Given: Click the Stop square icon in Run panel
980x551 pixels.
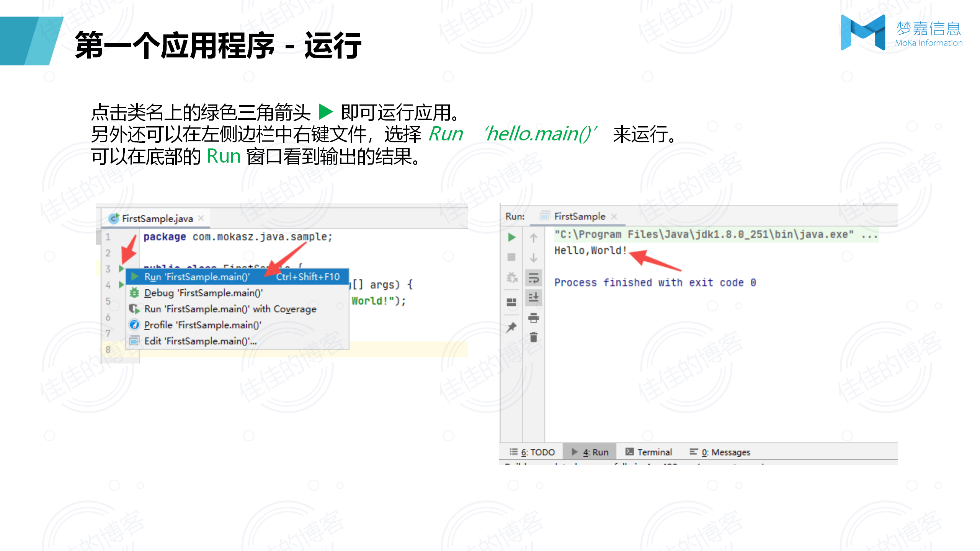Looking at the screenshot, I should (x=511, y=257).
